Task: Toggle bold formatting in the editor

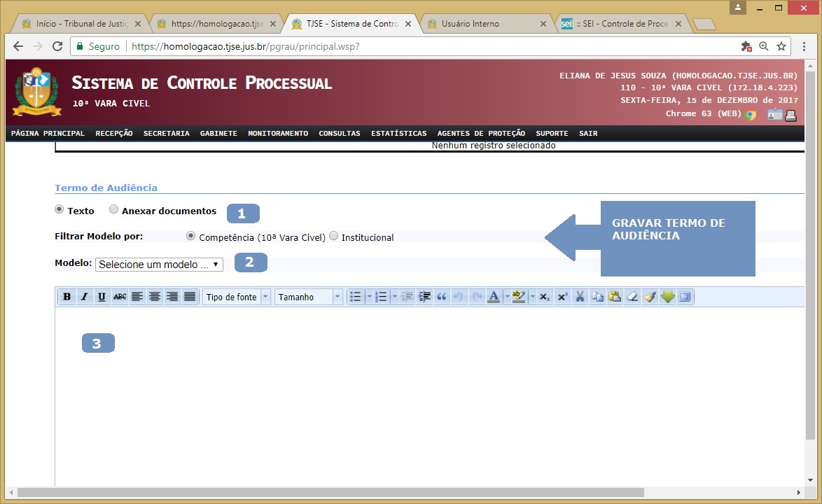Action: [67, 297]
